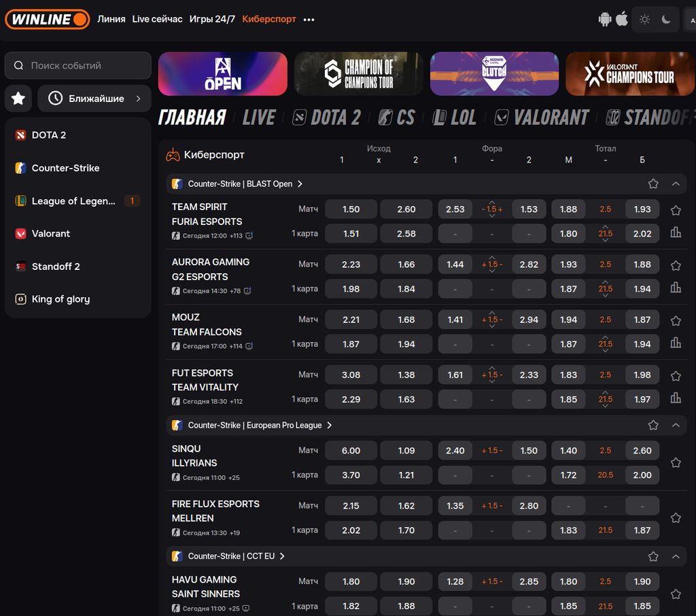696x616 pixels.
Task: Open Игры 24/7 in top navigation
Action: coord(212,20)
